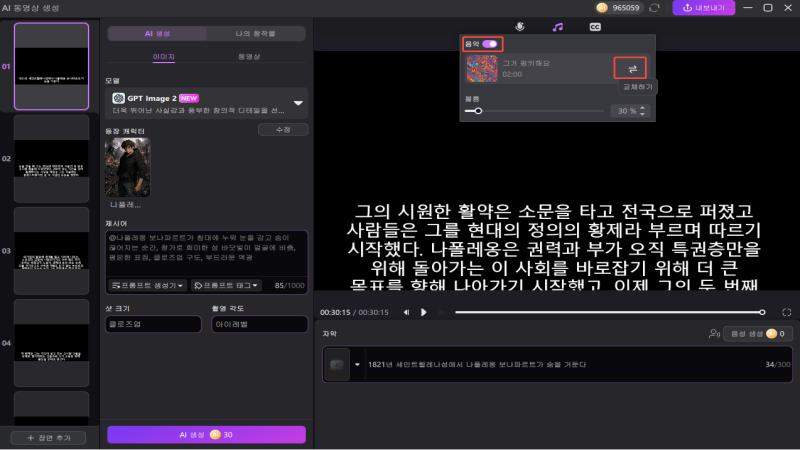Select scene 02 thumbnail
This screenshot has height=450, width=800.
[x=51, y=159]
